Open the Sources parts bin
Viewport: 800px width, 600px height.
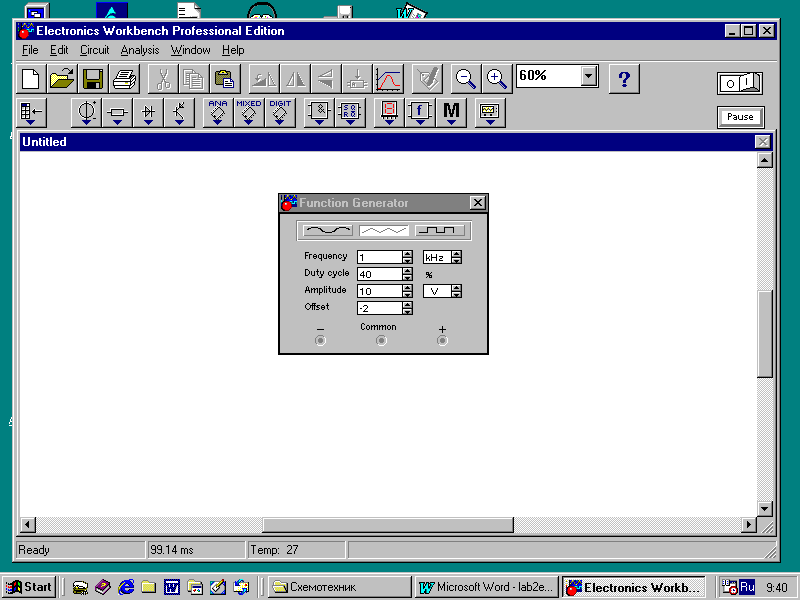[86, 112]
